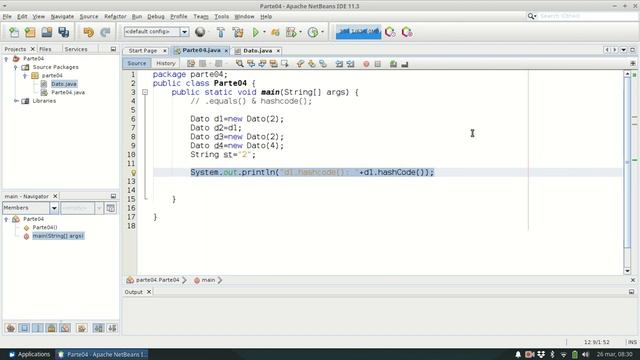Switch to the Services panel tab
Viewport: 640px width, 360px height.
[76, 49]
